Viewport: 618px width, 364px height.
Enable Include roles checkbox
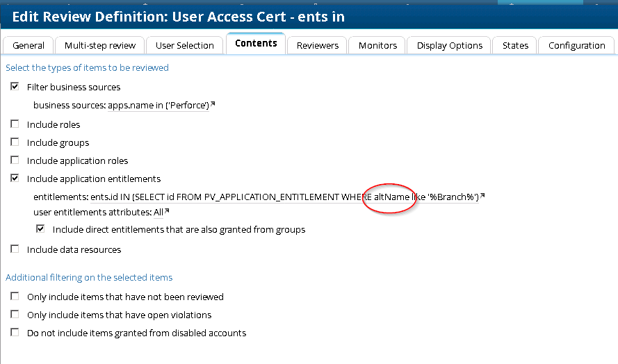pyautogui.click(x=15, y=124)
